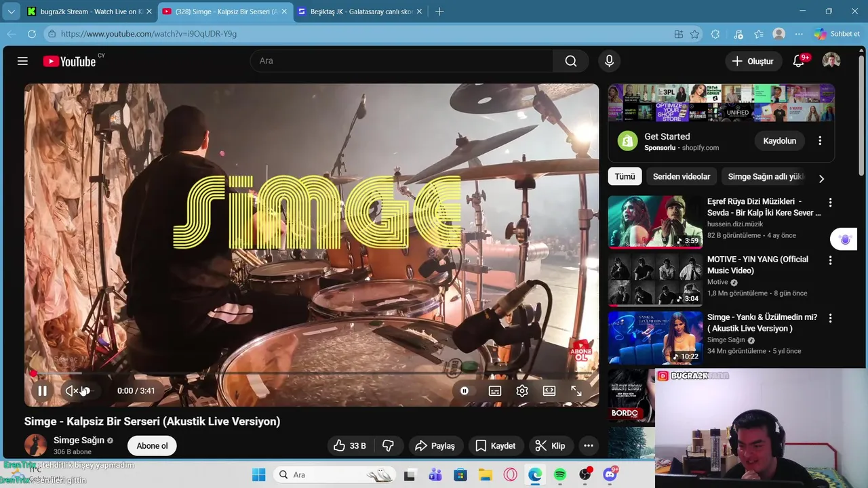This screenshot has width=868, height=488.
Task: Enter fullscreen mode
Action: [x=576, y=391]
